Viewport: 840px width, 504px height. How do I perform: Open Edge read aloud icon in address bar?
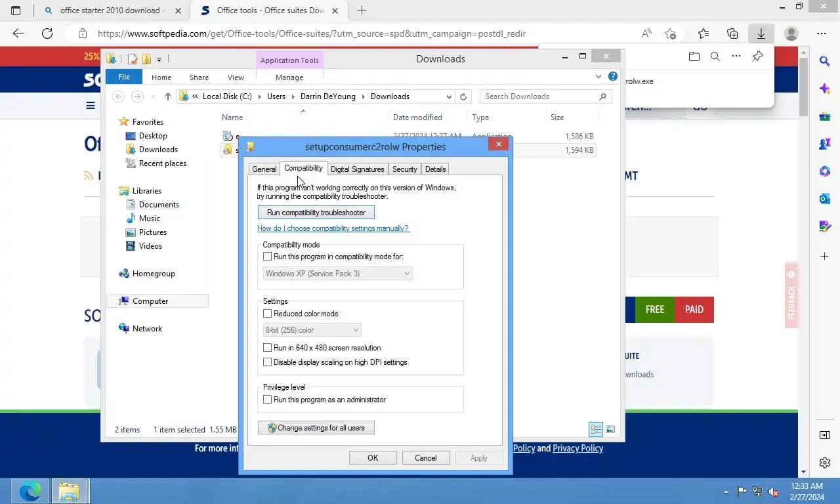pyautogui.click(x=646, y=33)
